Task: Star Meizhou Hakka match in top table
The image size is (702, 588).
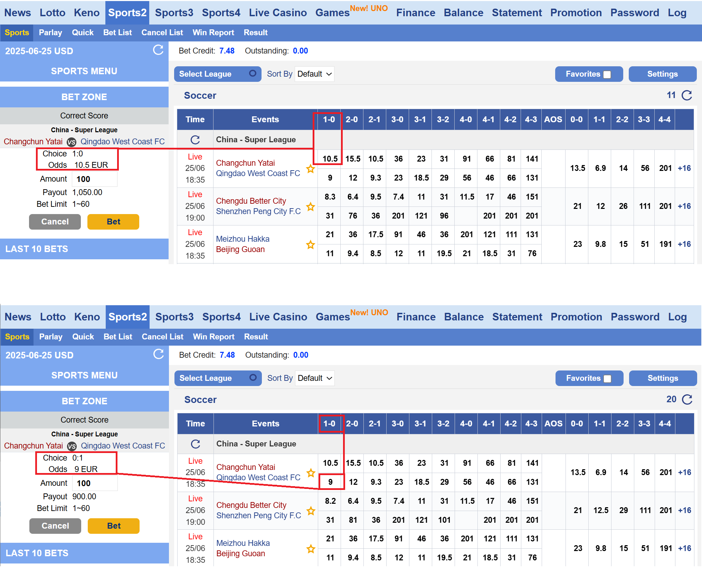Action: point(311,244)
